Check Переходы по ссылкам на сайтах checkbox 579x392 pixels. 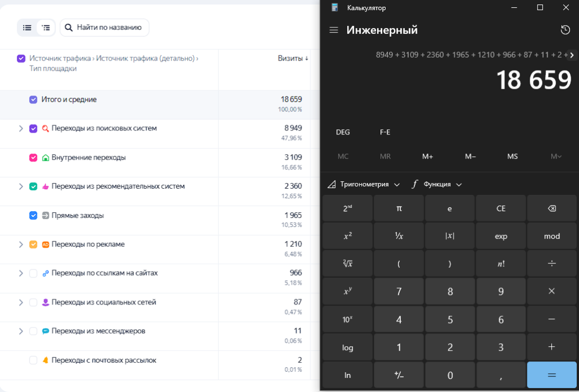point(33,273)
